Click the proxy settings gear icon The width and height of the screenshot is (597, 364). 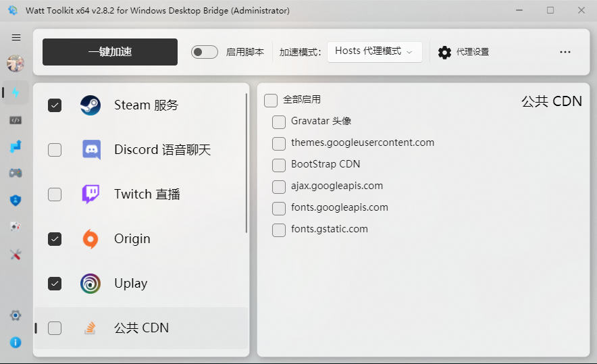pyautogui.click(x=444, y=52)
